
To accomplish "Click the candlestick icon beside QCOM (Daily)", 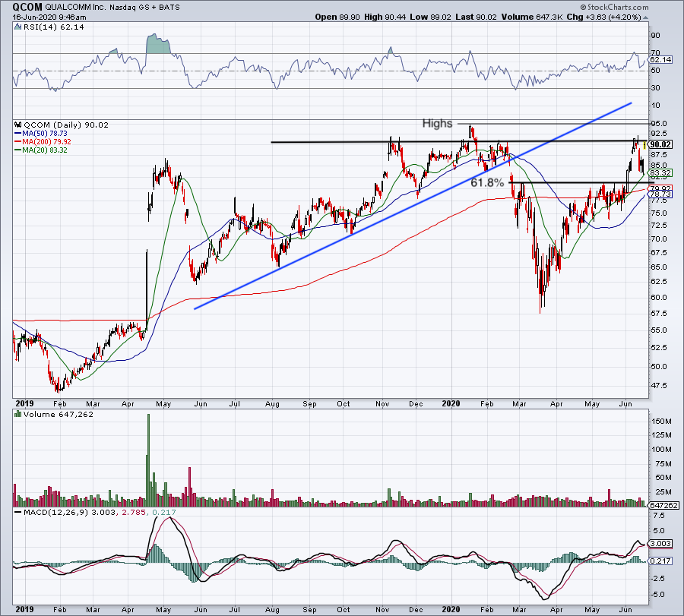I will tap(18, 125).
